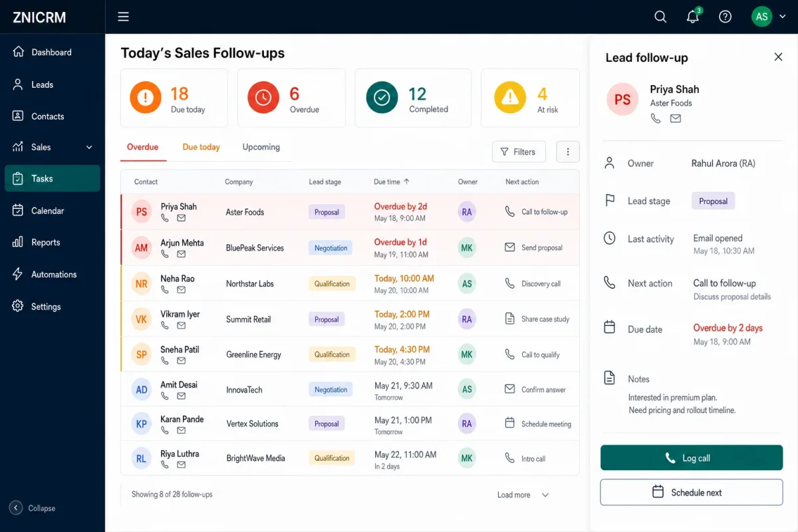
Task: Click the 6 Overdue summary card
Action: point(291,98)
